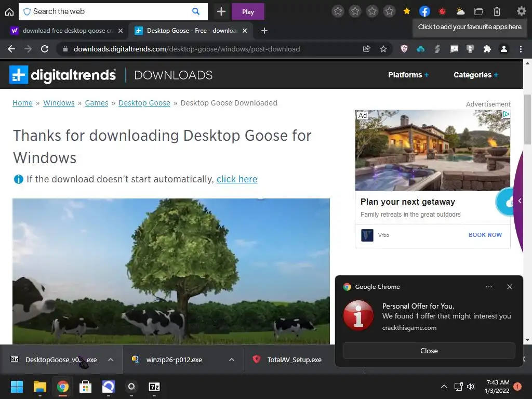Open the Extensions puzzle piece menu
The height and width of the screenshot is (399, 532).
click(x=487, y=49)
